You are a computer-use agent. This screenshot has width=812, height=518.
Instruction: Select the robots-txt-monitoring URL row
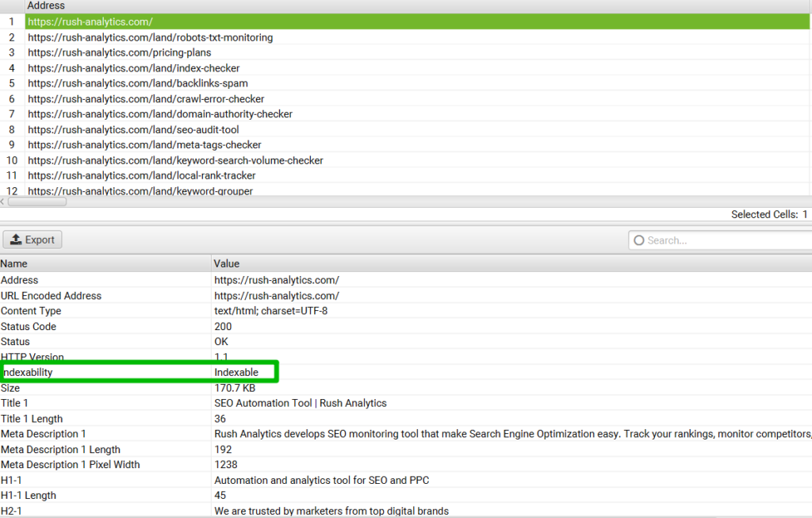[x=149, y=37]
